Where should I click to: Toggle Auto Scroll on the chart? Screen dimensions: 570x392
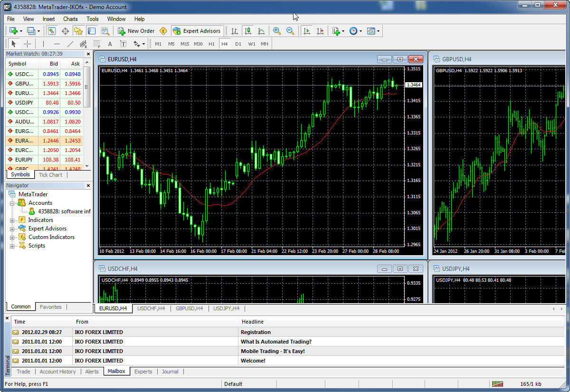[x=306, y=31]
